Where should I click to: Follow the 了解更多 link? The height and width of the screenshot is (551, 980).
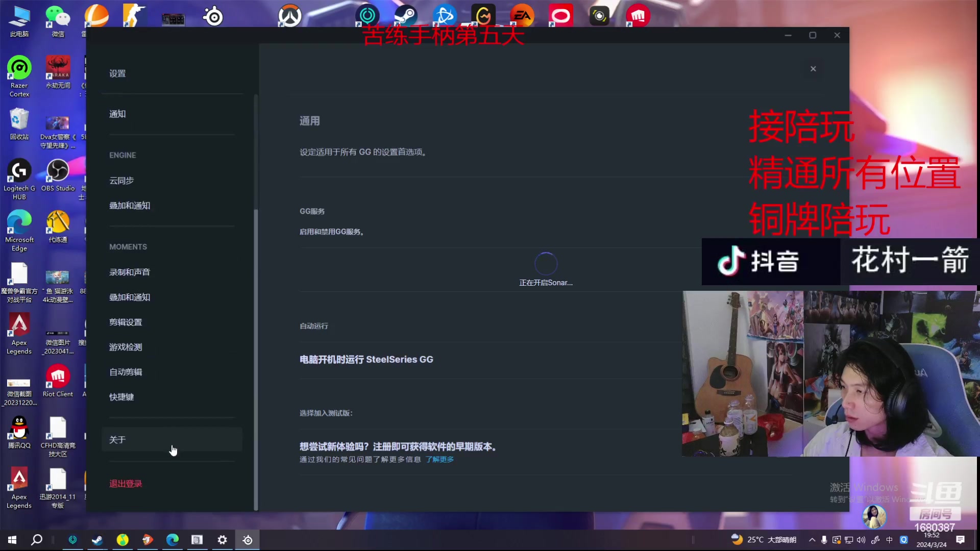[x=439, y=460]
